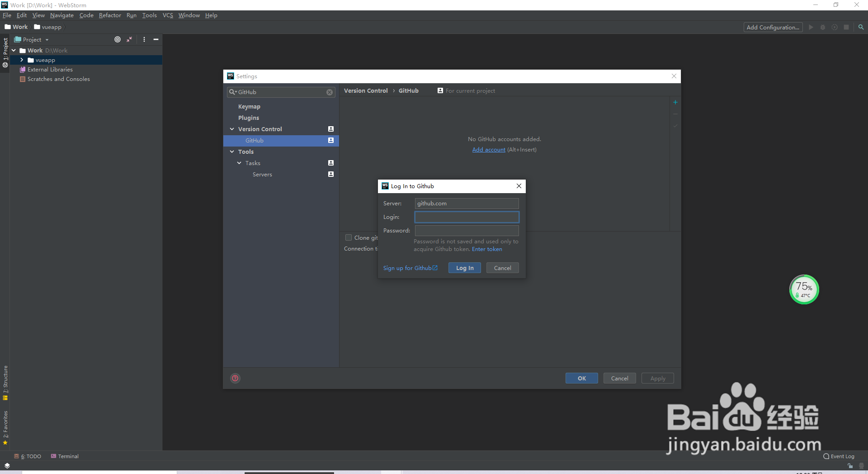
Task: Open the Event Log in the status bar
Action: click(839, 456)
